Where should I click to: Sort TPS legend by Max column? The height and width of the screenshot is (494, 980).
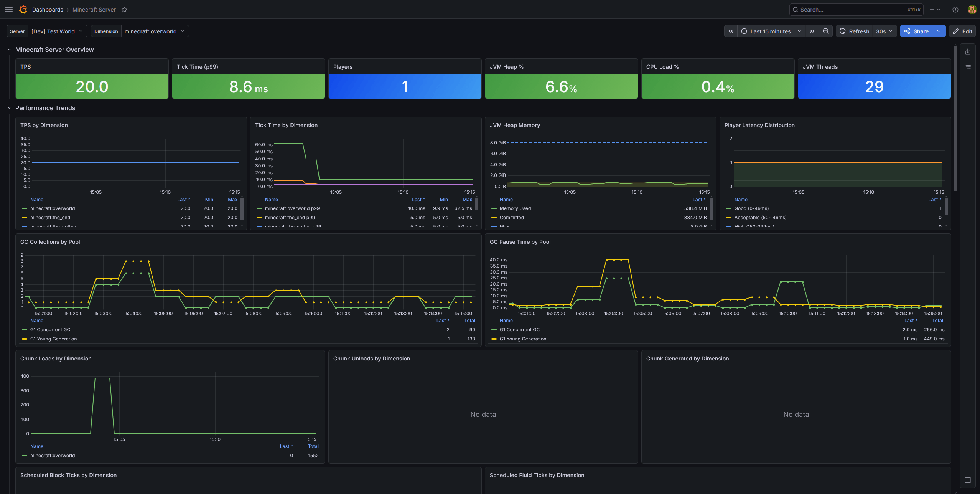232,200
